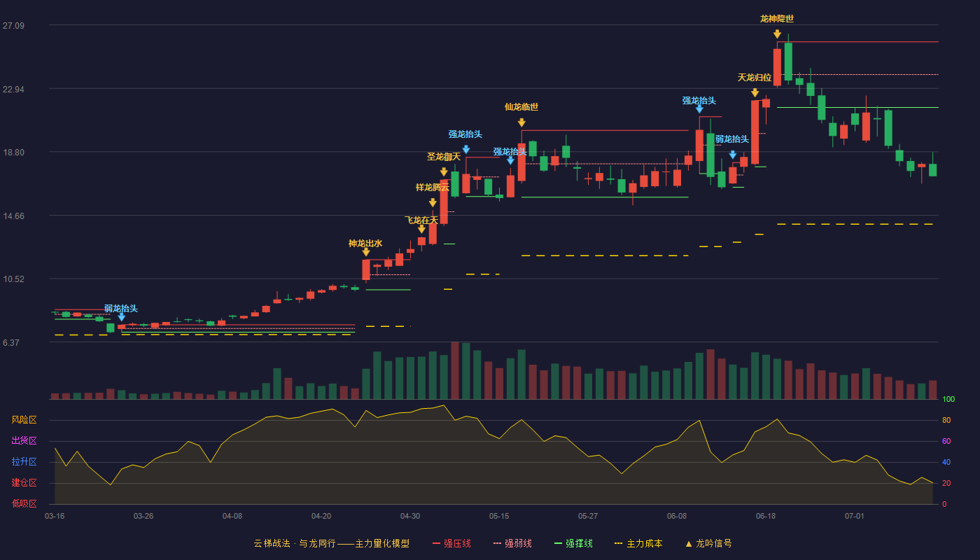Toggle 主力成本 legend item

point(638,543)
